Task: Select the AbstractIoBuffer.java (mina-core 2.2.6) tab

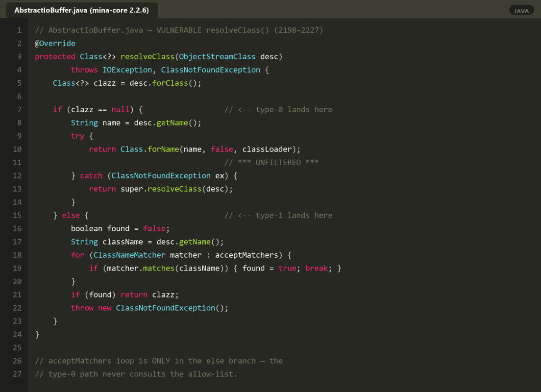Action: [x=82, y=10]
